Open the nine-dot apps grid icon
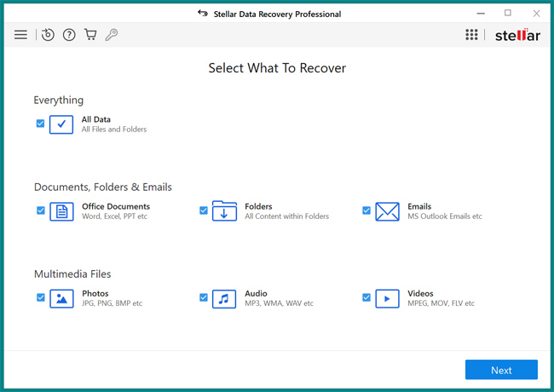 click(x=471, y=35)
